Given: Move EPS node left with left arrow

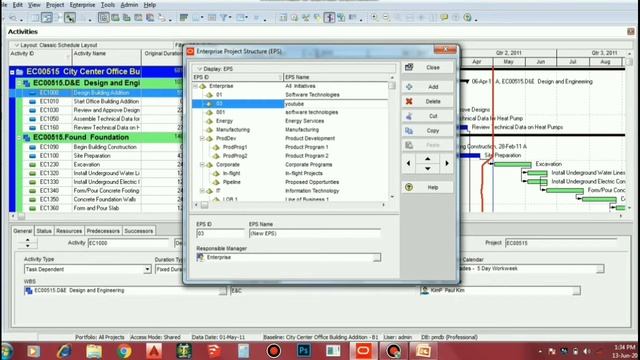Looking at the screenshot, I should 409,163.
